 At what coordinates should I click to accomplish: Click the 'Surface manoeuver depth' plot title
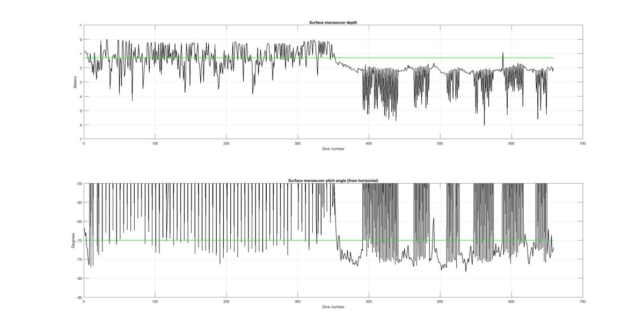coord(333,22)
